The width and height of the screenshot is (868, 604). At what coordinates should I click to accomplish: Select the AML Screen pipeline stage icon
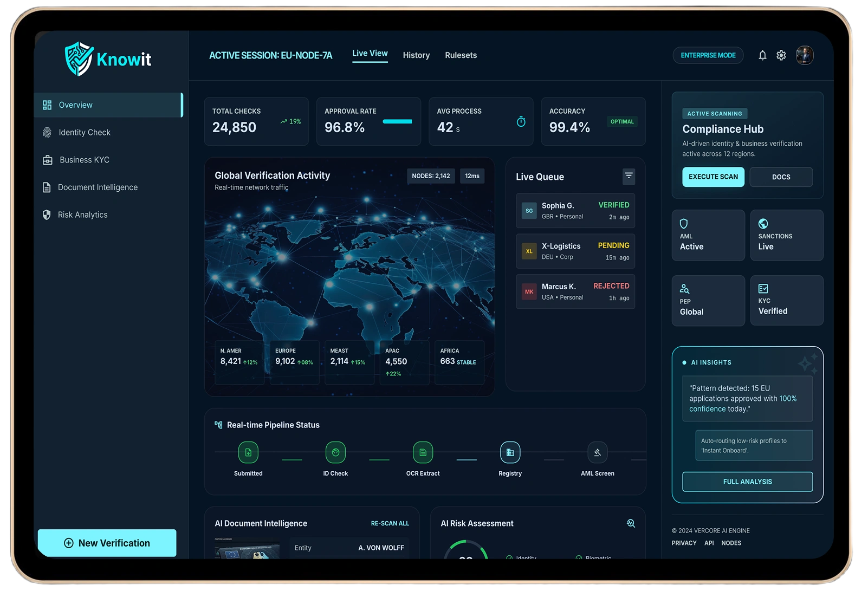pyautogui.click(x=598, y=452)
